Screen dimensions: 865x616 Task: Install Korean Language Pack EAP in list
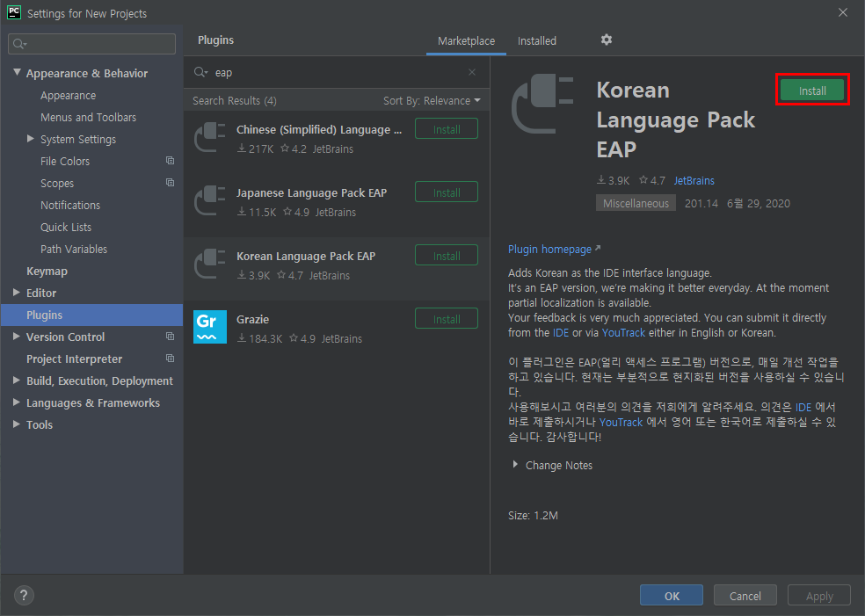click(447, 256)
